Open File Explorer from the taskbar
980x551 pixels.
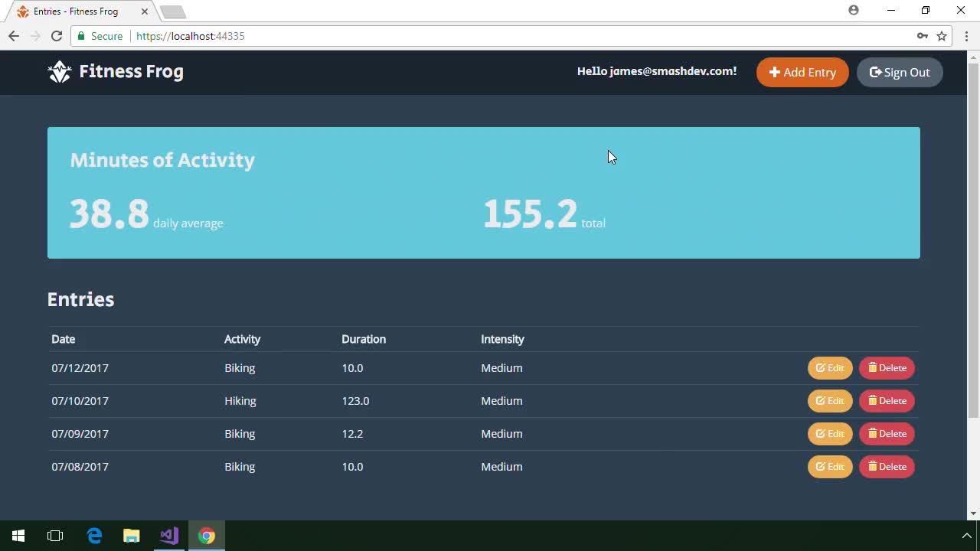pos(131,536)
